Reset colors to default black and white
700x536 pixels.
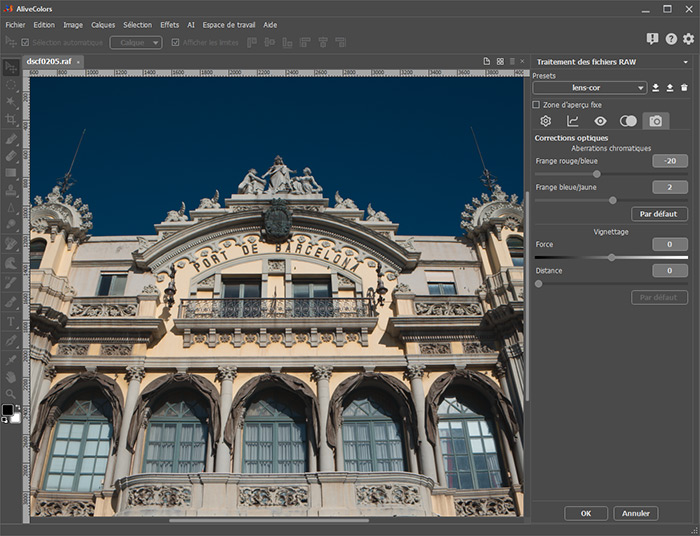[5, 420]
